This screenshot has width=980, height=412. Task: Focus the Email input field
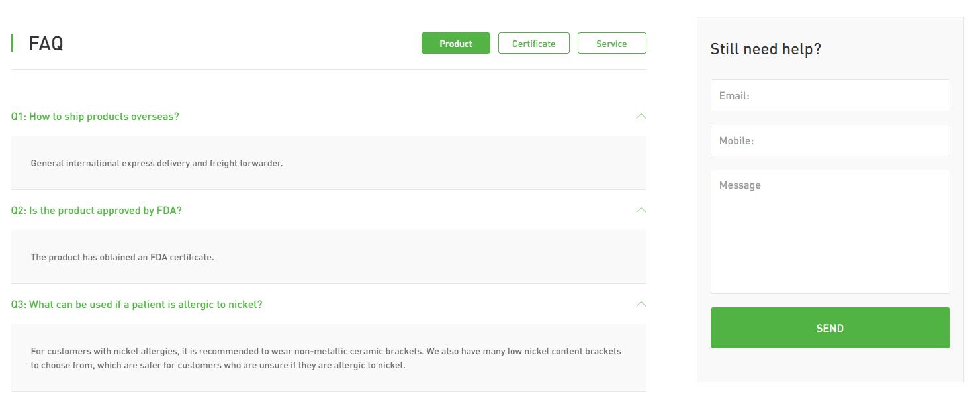tap(830, 95)
